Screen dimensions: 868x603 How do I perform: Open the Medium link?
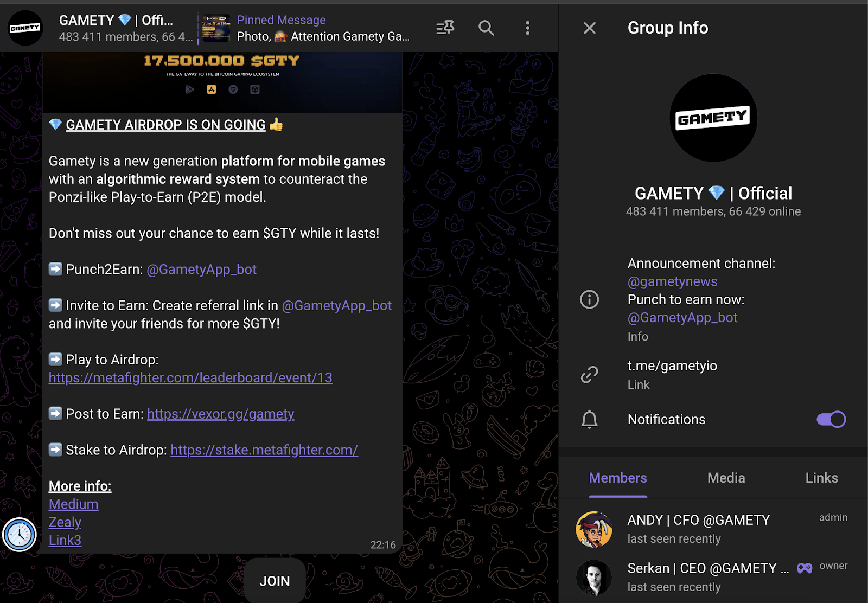click(73, 504)
